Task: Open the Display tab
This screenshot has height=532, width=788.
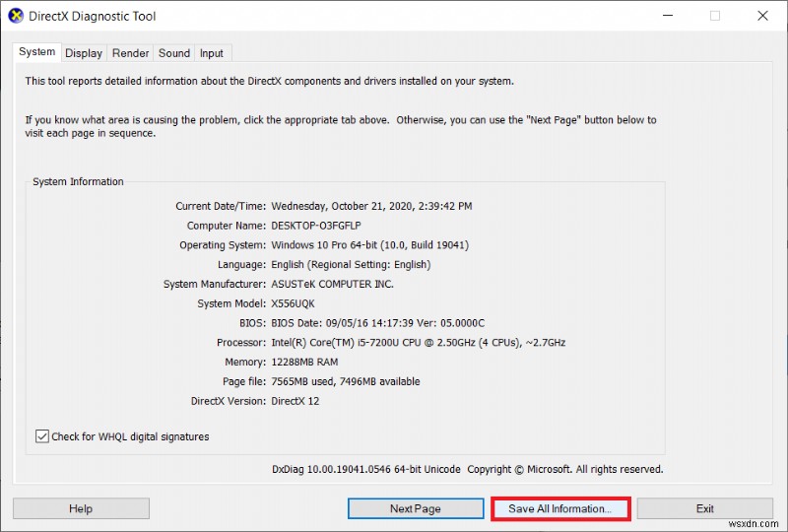Action: (84, 53)
